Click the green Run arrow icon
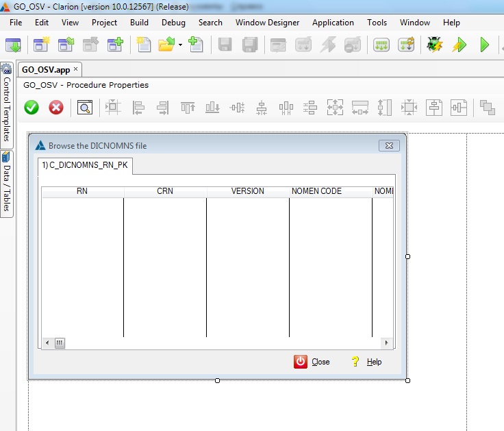The height and width of the screenshot is (431, 504). [x=485, y=45]
